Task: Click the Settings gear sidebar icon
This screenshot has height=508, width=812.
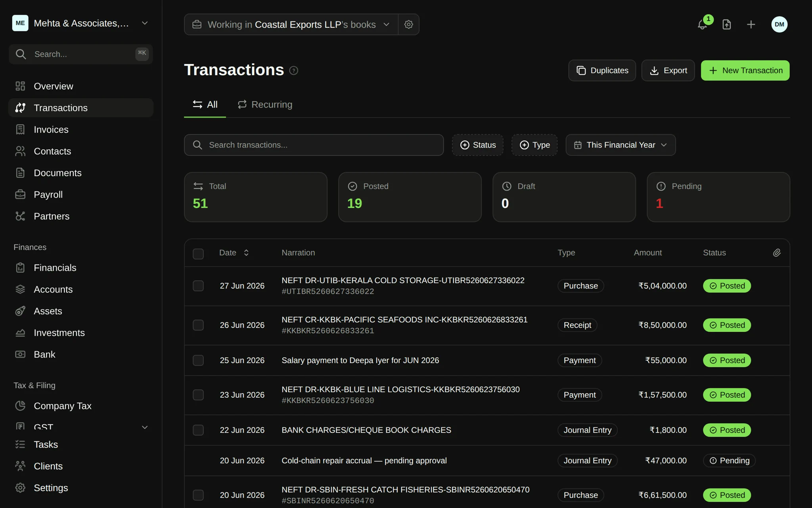Action: (x=20, y=488)
